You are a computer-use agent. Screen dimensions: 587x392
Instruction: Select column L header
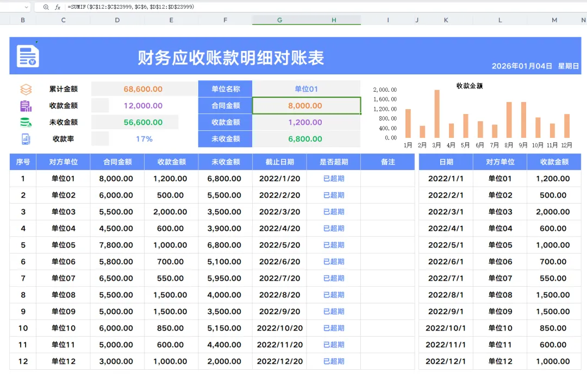500,20
